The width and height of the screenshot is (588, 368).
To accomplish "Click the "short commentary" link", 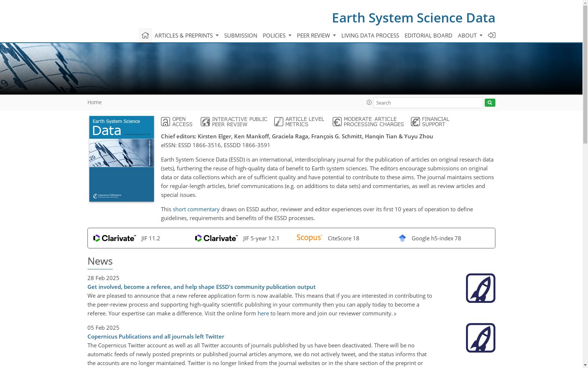I will [196, 209].
